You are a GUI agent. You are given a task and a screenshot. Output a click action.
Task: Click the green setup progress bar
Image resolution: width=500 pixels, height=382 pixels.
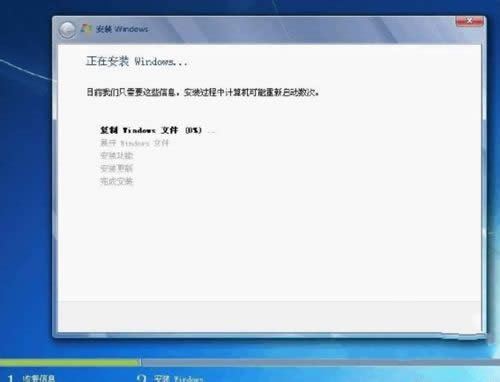(70, 362)
